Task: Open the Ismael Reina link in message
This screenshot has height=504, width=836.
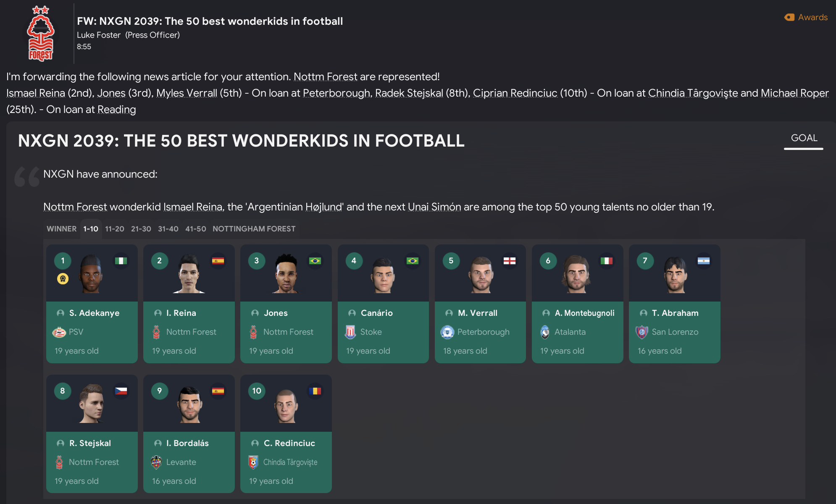Action: (x=36, y=93)
